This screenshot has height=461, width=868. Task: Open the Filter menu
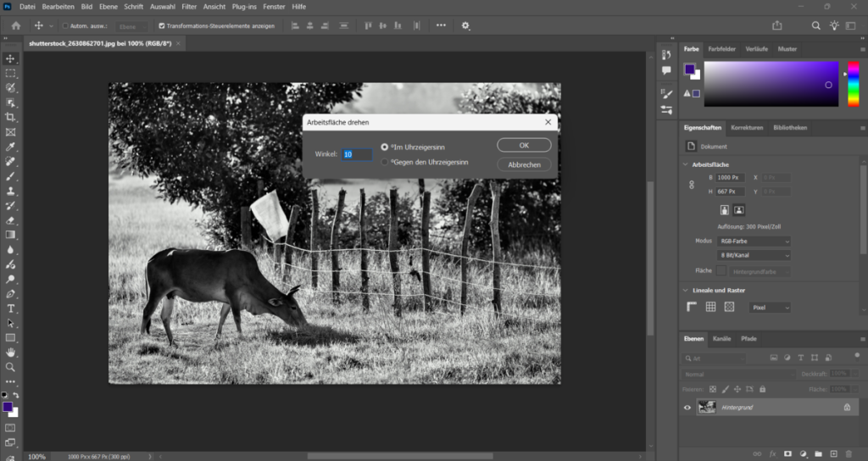[x=189, y=7]
